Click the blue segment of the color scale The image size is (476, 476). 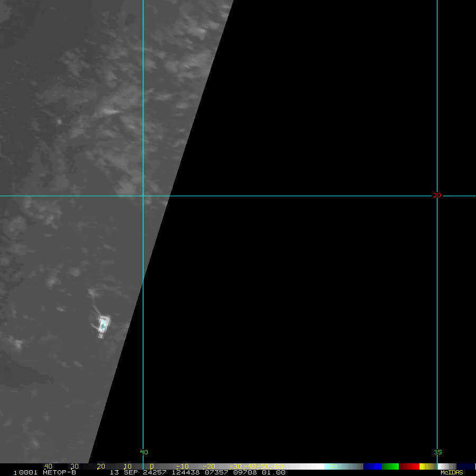coord(372,466)
